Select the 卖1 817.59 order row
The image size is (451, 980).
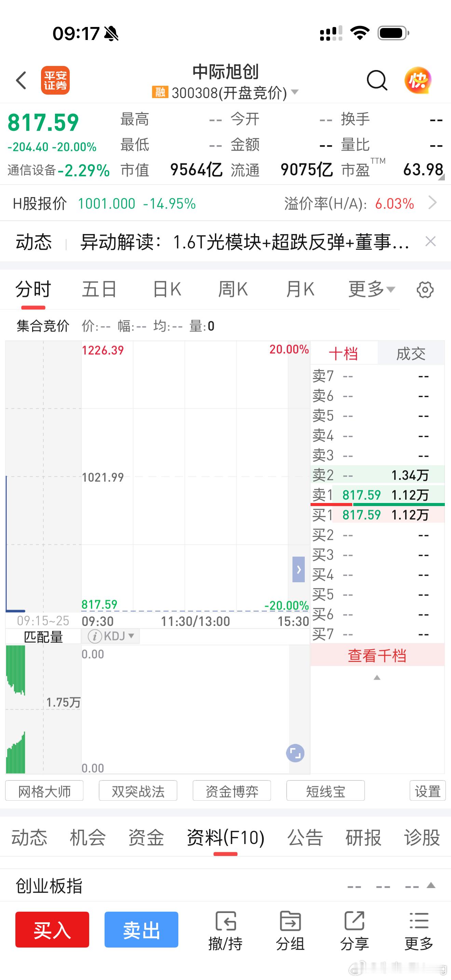[378, 494]
